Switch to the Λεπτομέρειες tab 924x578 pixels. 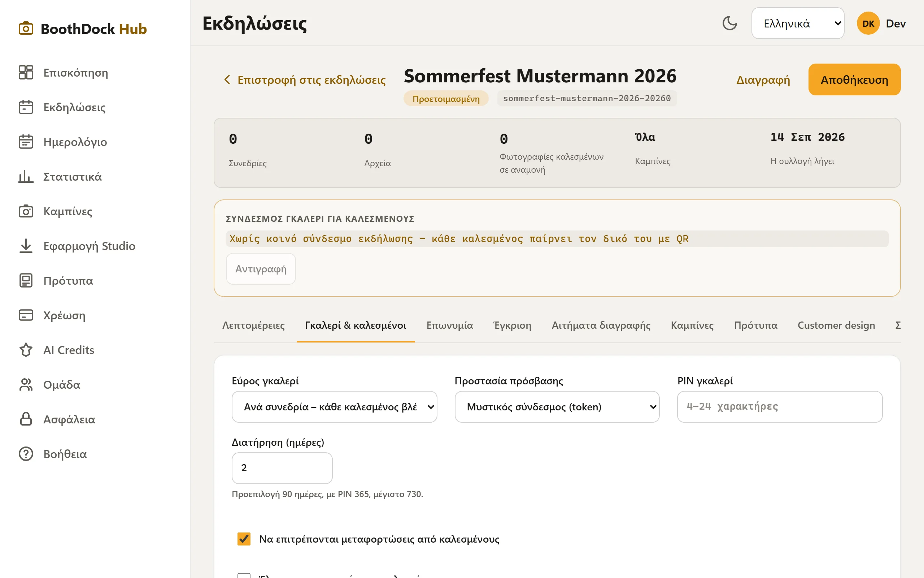click(253, 325)
